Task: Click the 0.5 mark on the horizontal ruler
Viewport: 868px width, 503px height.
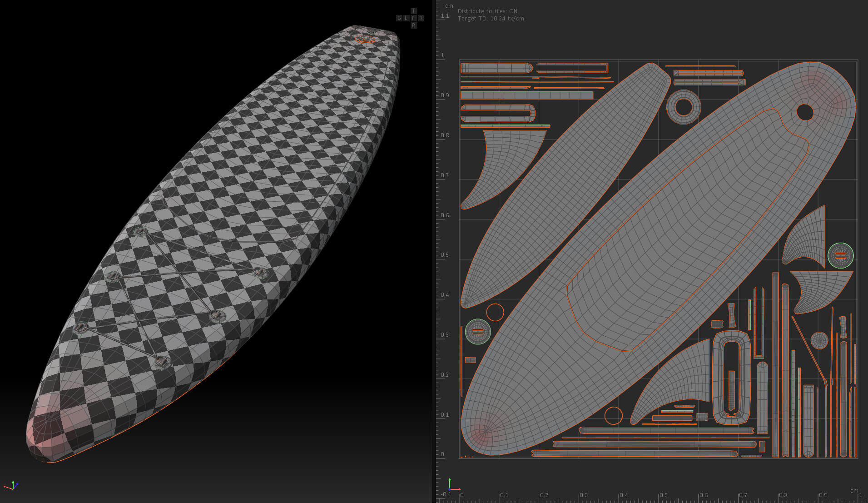Action: 663,495
